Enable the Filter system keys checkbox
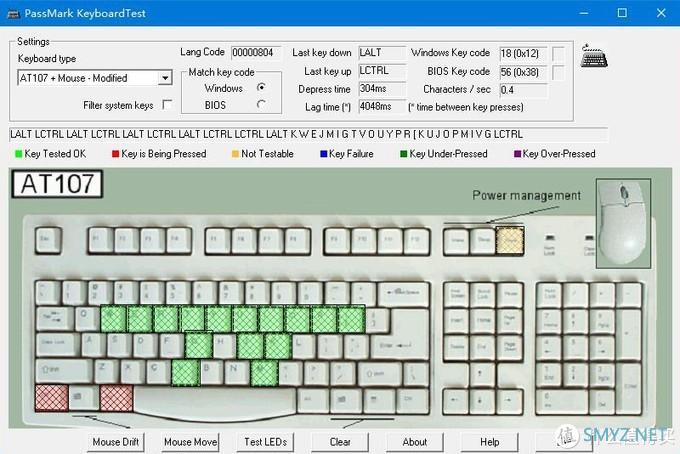Image resolution: width=680 pixels, height=454 pixels. pyautogui.click(x=167, y=105)
